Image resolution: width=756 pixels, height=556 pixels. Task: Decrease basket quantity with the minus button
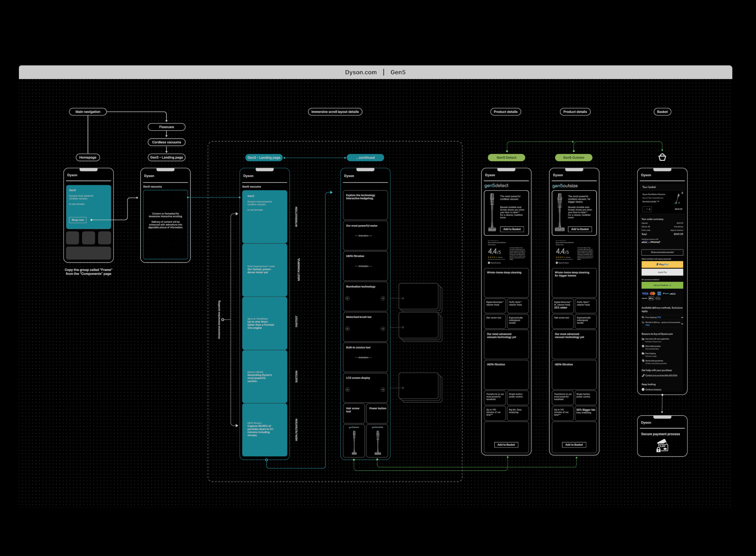point(644,209)
